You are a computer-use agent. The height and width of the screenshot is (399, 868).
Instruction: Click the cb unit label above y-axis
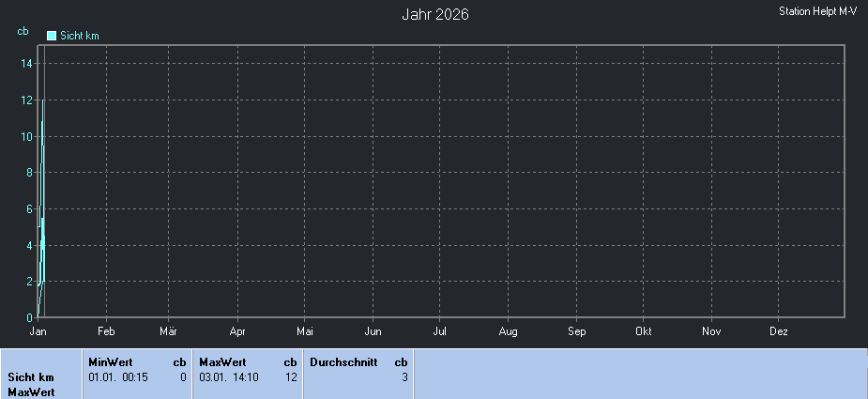(23, 31)
